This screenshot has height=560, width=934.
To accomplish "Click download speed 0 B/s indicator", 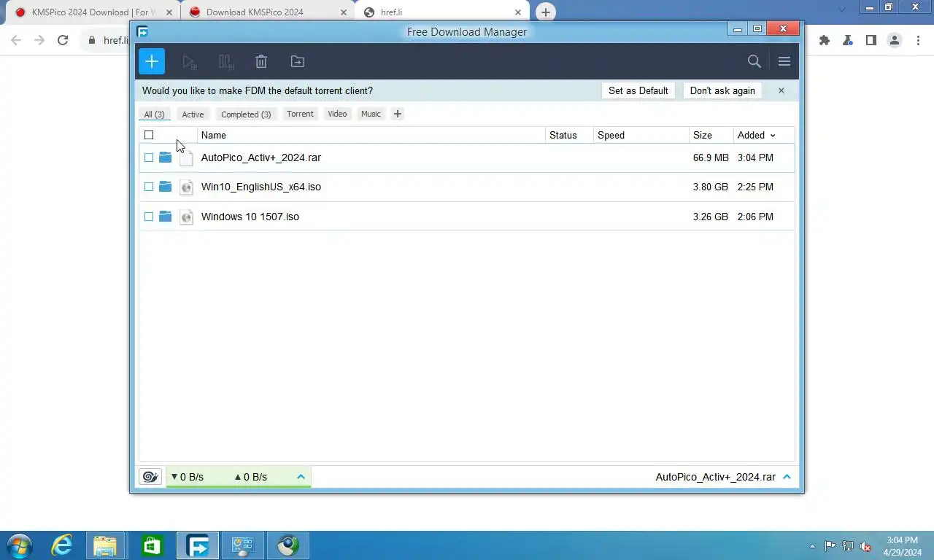I will point(188,477).
